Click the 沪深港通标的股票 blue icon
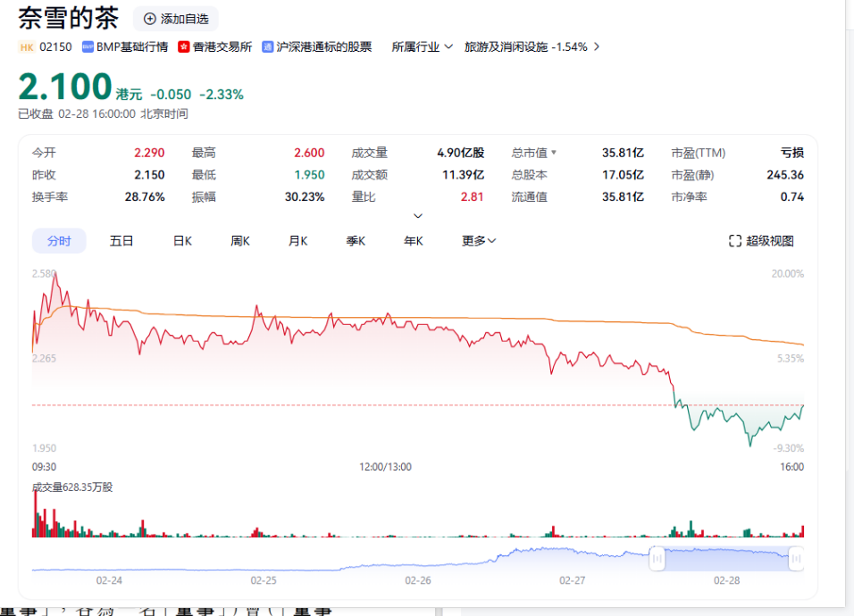Screen dimensions: 854x616 point(267,47)
